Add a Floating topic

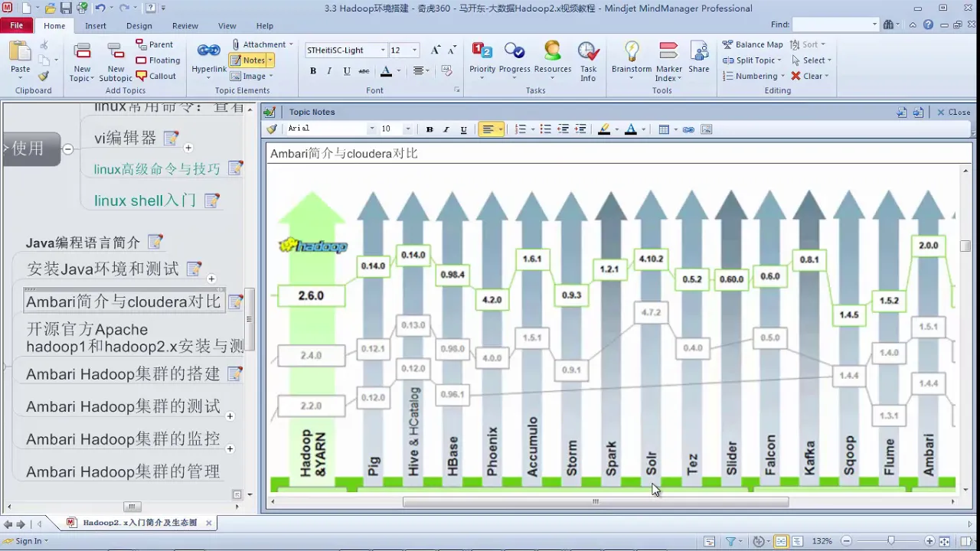pos(158,60)
